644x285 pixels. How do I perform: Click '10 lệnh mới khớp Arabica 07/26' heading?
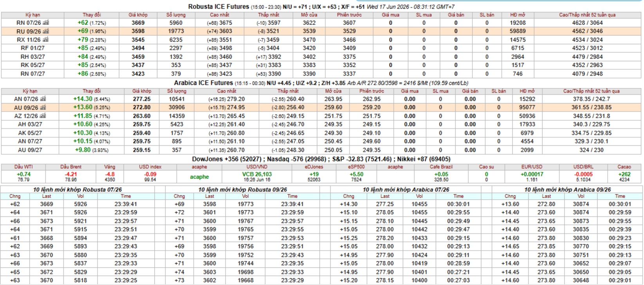(x=406, y=189)
